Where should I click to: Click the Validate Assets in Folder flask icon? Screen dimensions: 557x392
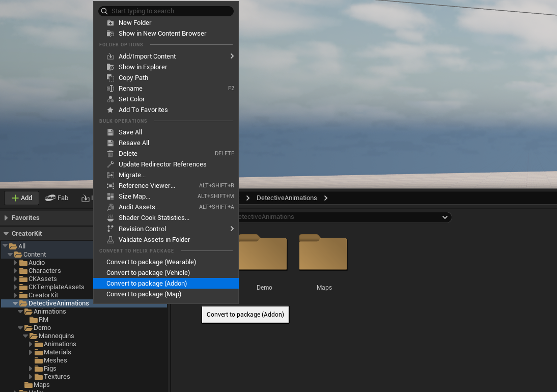(110, 240)
